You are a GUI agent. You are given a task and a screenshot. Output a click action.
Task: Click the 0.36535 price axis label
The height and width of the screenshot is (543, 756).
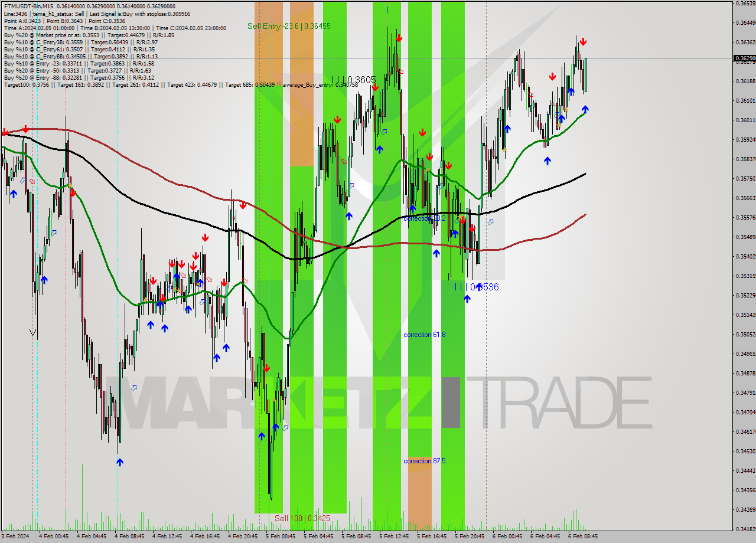(x=746, y=4)
